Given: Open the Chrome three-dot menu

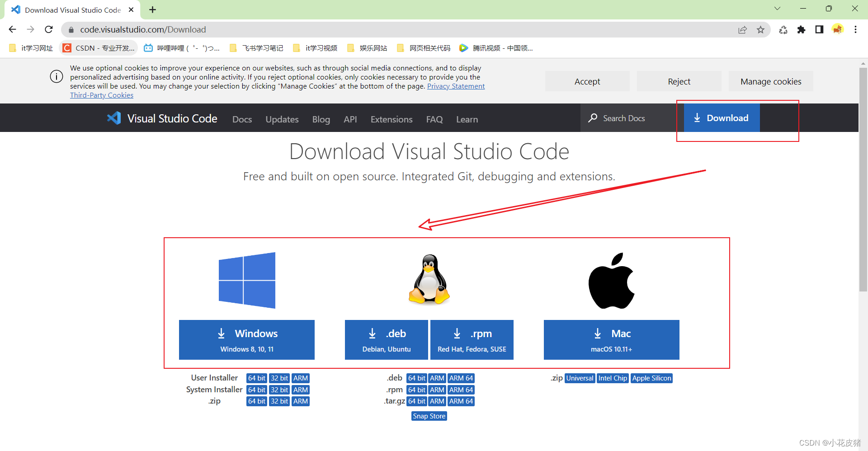Looking at the screenshot, I should point(855,30).
